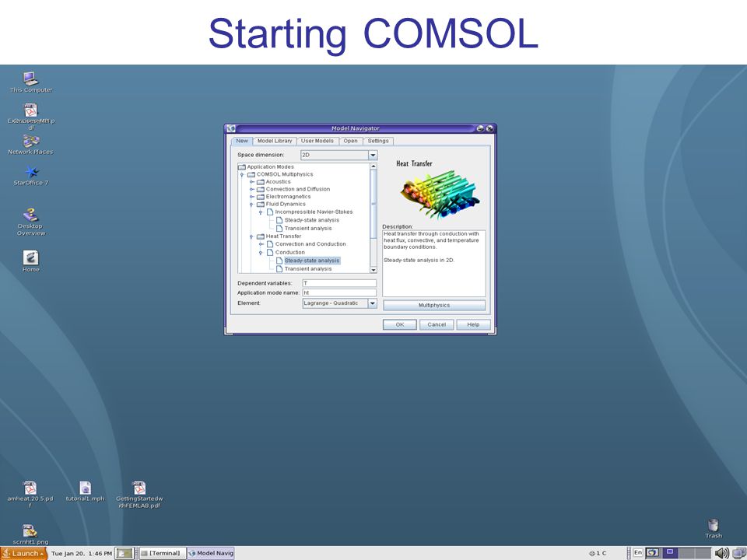The image size is (747, 560).
Task: Click the Multiphysics button
Action: click(434, 305)
